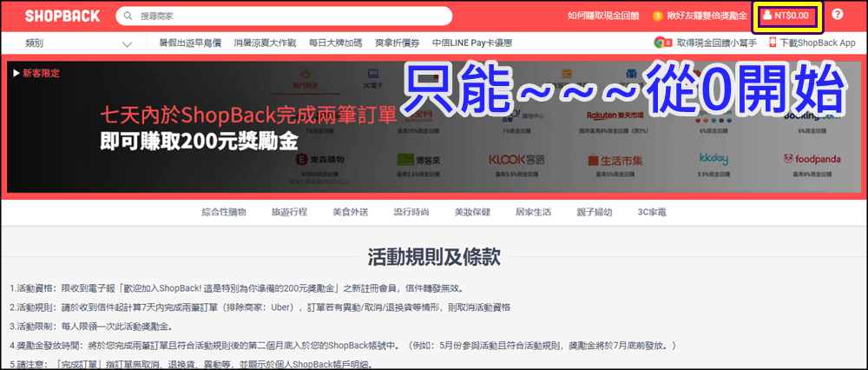Select the 3C電子 laptop icon tab
Image resolution: width=868 pixels, height=370 pixels.
click(372, 78)
